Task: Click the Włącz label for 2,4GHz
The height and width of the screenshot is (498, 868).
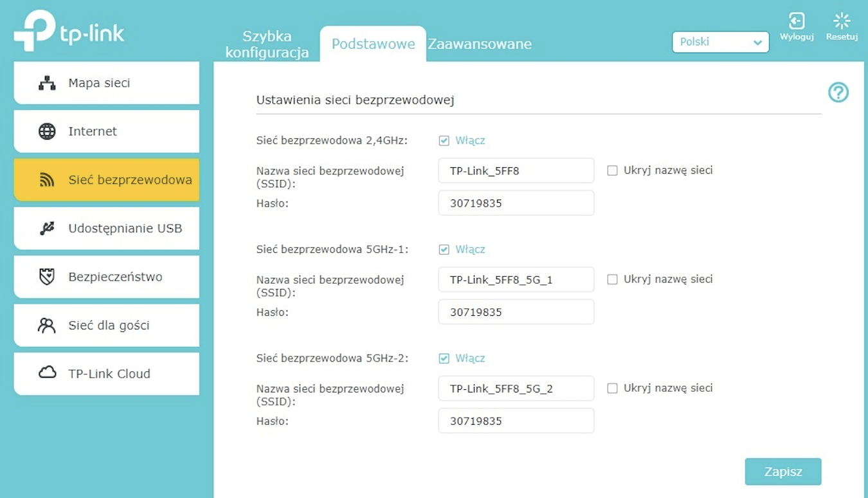Action: pyautogui.click(x=470, y=140)
